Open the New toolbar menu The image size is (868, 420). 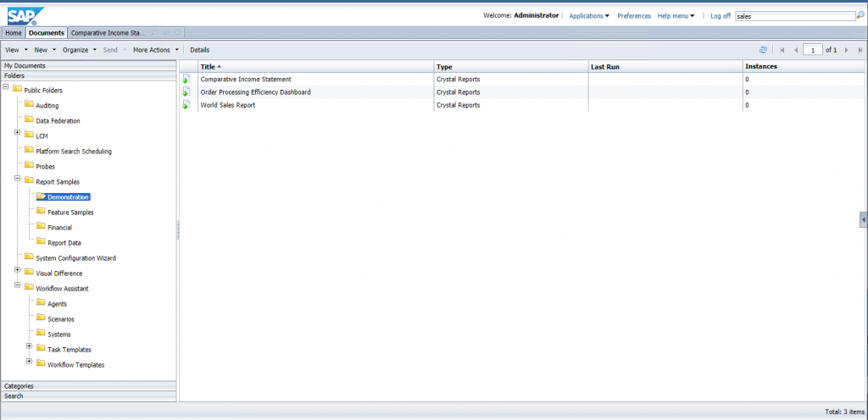tap(45, 50)
